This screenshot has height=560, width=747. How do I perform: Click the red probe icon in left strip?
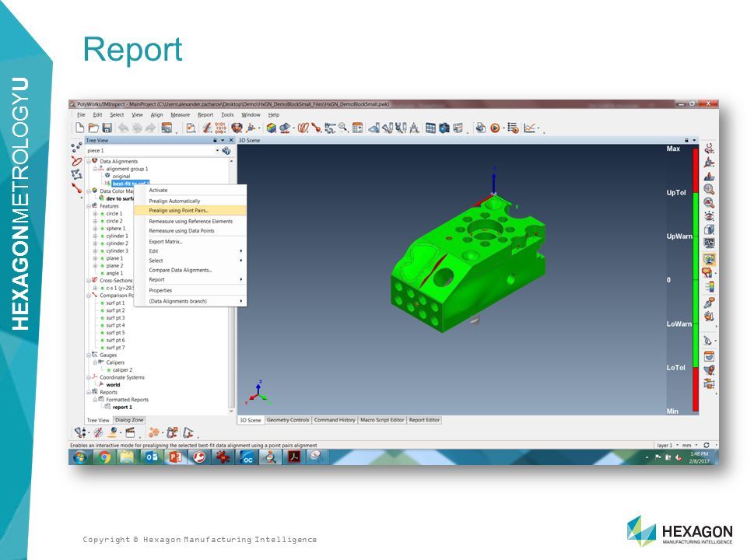76,188
